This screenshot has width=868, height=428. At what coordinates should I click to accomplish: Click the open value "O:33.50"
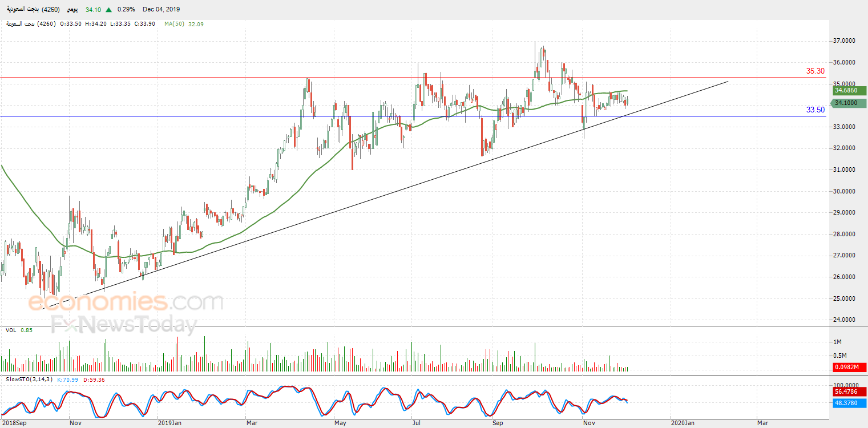70,24
